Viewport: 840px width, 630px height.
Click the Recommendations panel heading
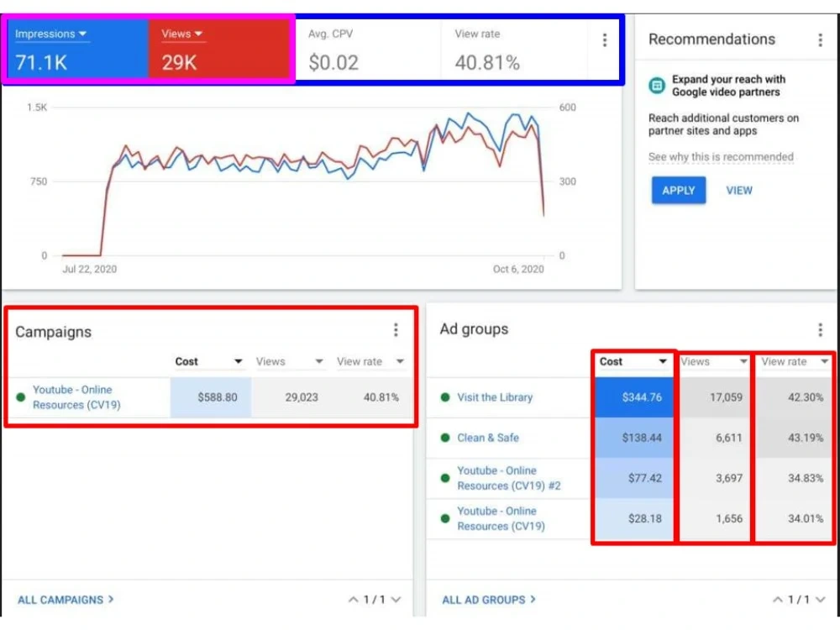point(711,39)
